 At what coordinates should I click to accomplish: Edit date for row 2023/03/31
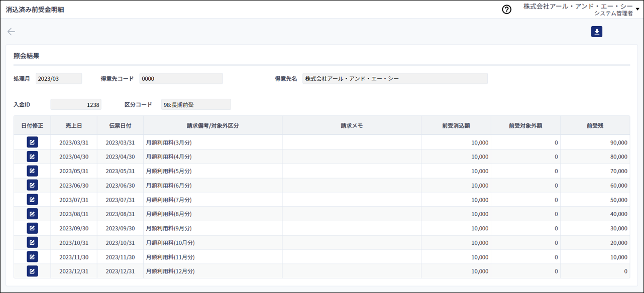pos(32,142)
